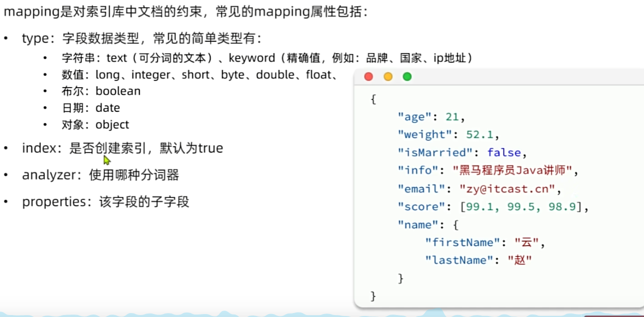
Task: Click the yellow minimize dot on code window
Action: tap(388, 77)
